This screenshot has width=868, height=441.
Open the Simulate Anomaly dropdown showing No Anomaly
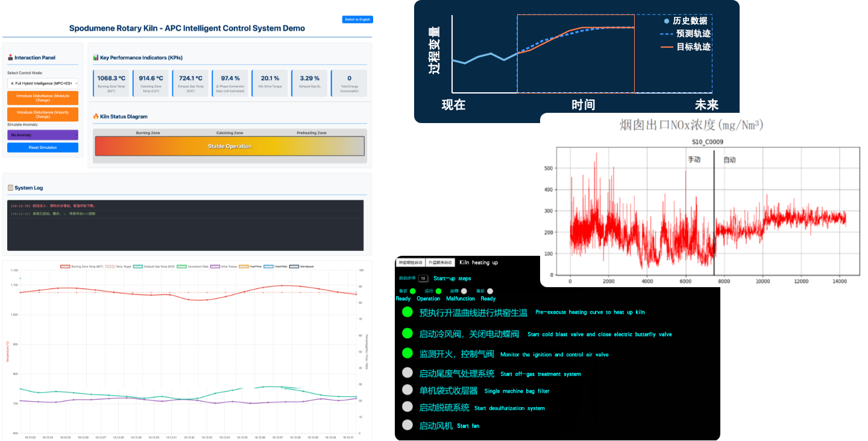(43, 135)
